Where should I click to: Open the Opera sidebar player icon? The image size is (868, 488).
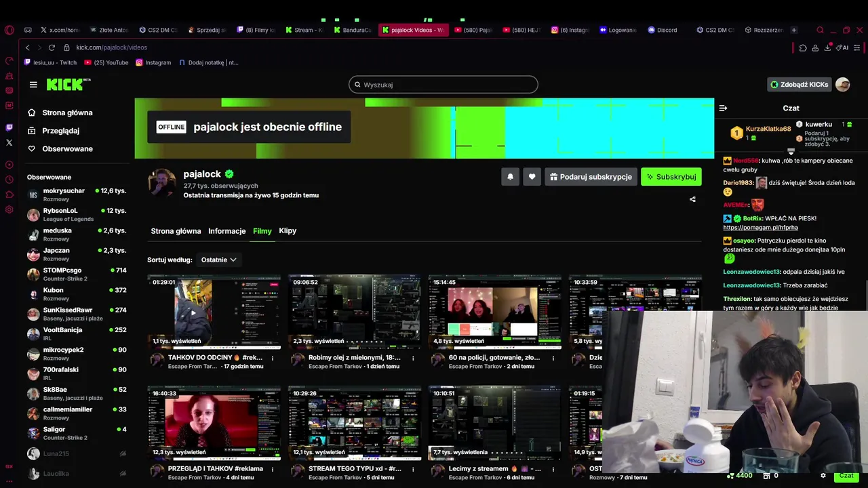(x=9, y=165)
